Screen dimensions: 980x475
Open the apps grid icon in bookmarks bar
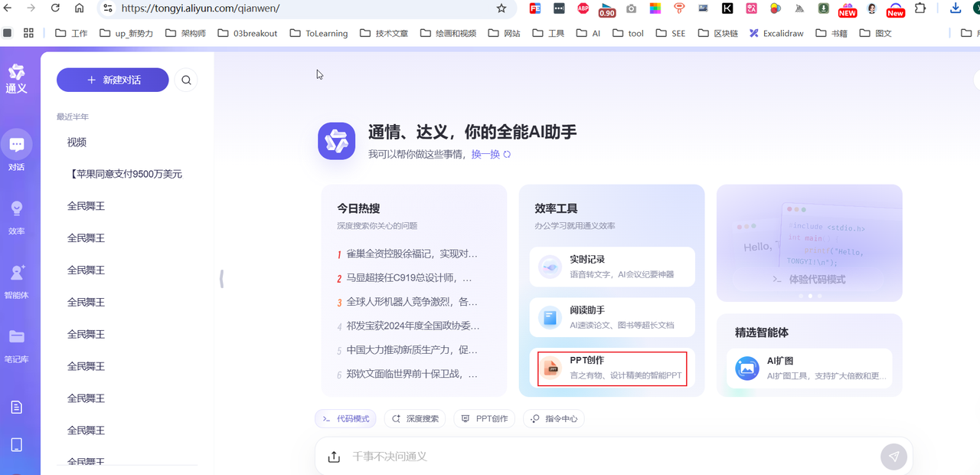(29, 33)
